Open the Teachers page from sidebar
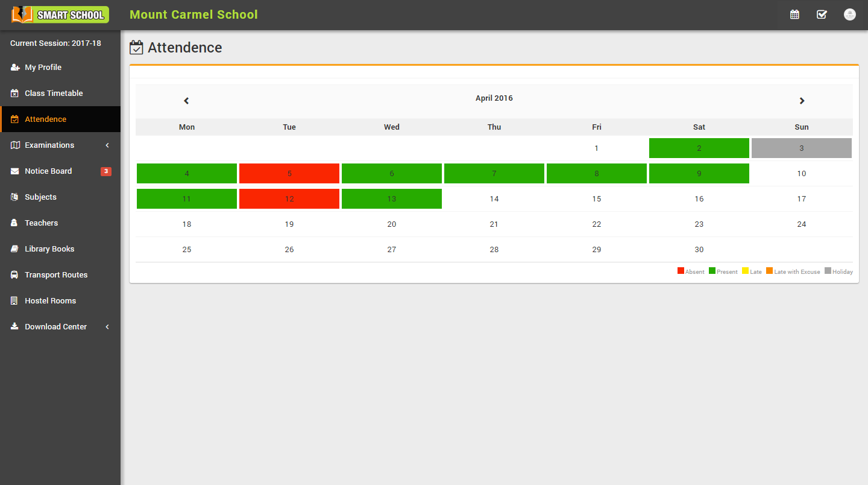868x485 pixels. coord(41,223)
